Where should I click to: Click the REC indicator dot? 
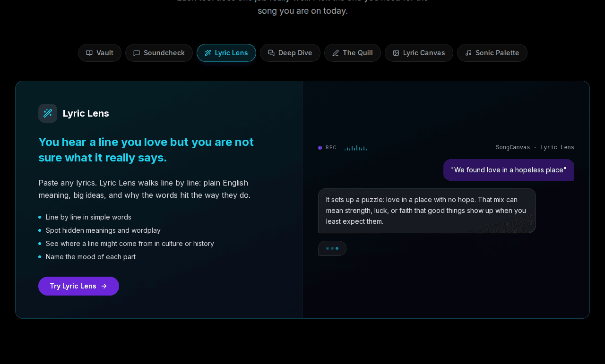(x=320, y=148)
